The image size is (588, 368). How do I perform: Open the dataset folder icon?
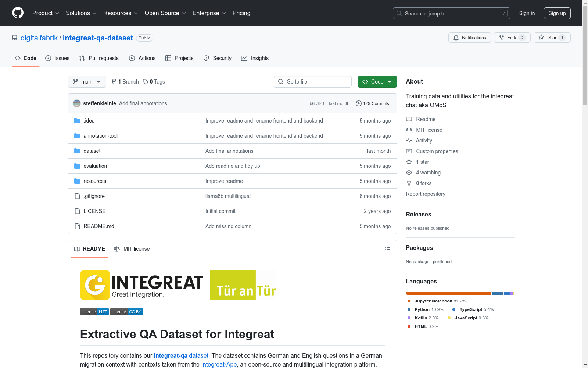[x=77, y=151]
